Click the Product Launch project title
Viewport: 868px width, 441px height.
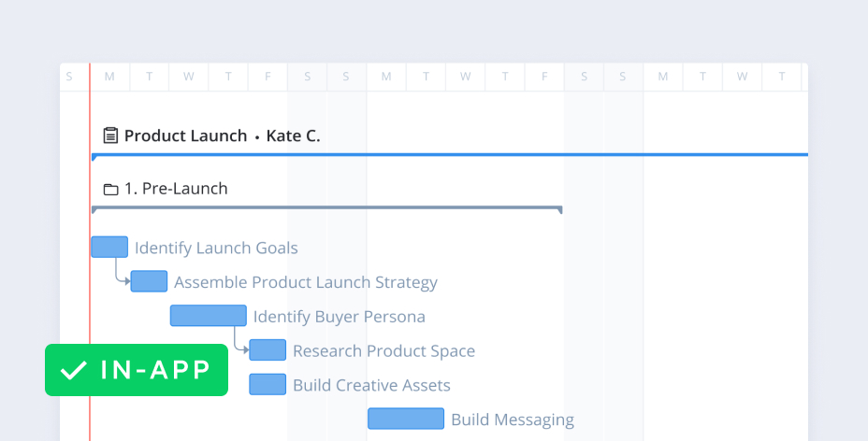pyautogui.click(x=185, y=135)
